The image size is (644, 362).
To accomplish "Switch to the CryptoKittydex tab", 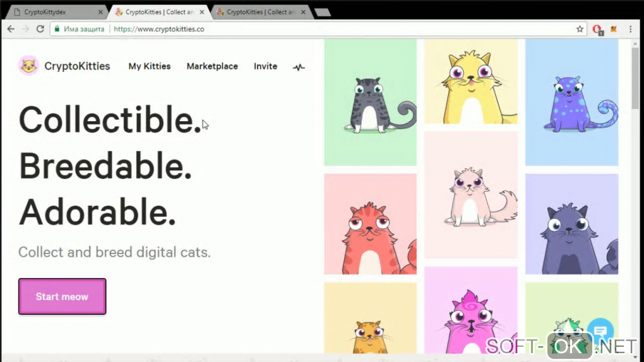I will [57, 13].
